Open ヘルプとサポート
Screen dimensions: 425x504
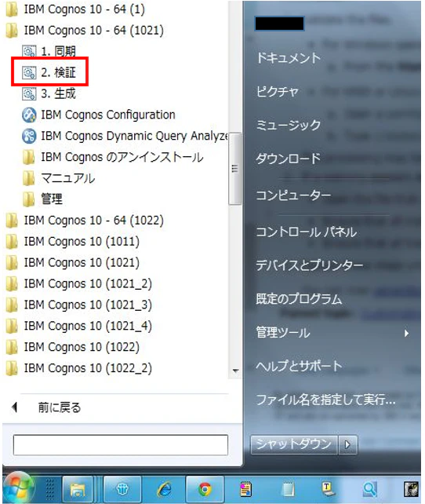click(300, 366)
